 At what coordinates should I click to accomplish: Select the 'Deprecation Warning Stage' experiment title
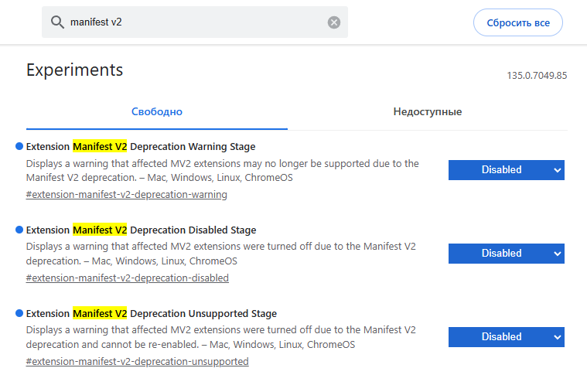pos(141,146)
